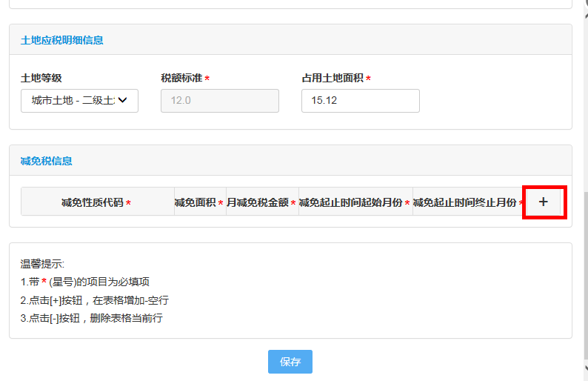Click the 减免税信息 section heading
Viewport: 588px width, 381px height.
[46, 161]
